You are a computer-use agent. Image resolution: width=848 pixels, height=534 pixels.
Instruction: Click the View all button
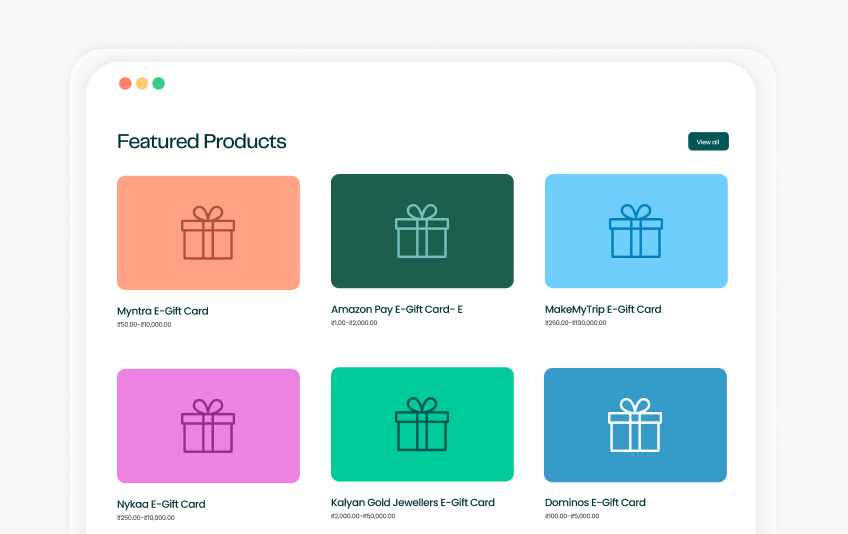[x=708, y=141]
